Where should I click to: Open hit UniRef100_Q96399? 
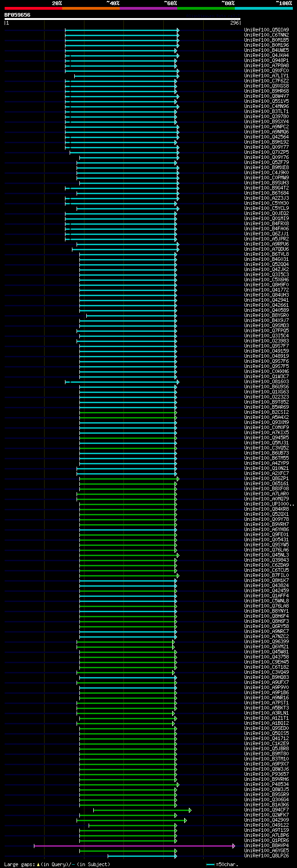tap(266, 642)
